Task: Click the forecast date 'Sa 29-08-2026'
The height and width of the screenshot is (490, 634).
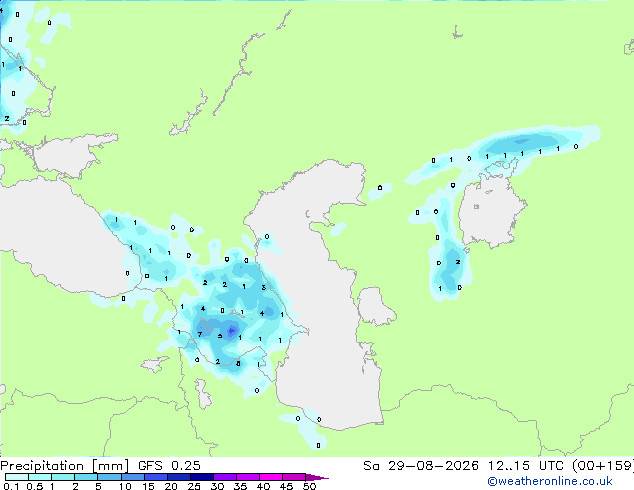Action: tap(421, 466)
